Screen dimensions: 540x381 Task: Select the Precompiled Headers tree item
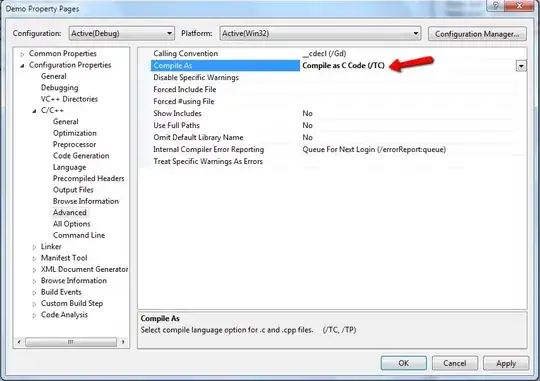coord(89,178)
